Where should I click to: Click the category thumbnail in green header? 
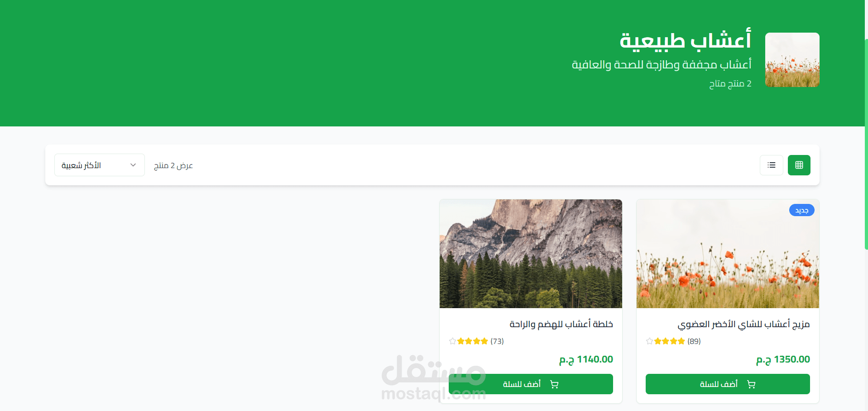pyautogui.click(x=792, y=60)
